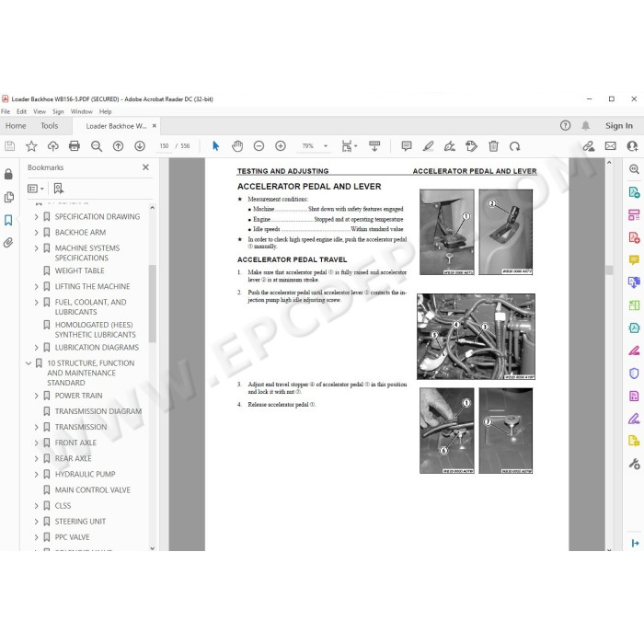Open Export PDF tool in right pane
Viewport: 644px width, 644px height.
click(x=634, y=191)
